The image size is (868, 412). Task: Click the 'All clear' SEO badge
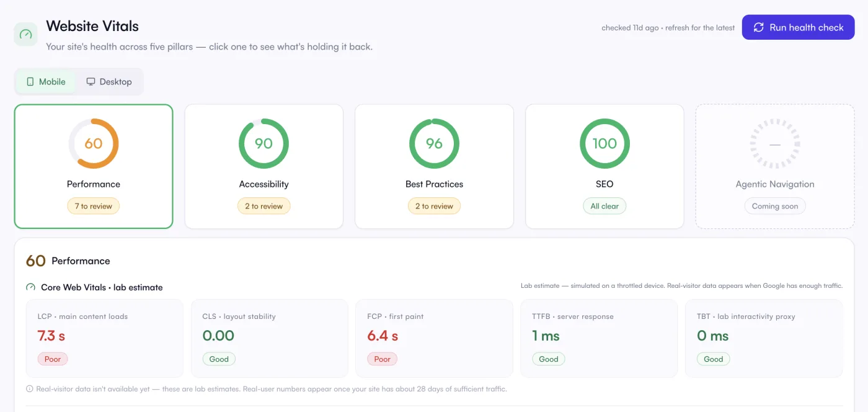coord(604,206)
